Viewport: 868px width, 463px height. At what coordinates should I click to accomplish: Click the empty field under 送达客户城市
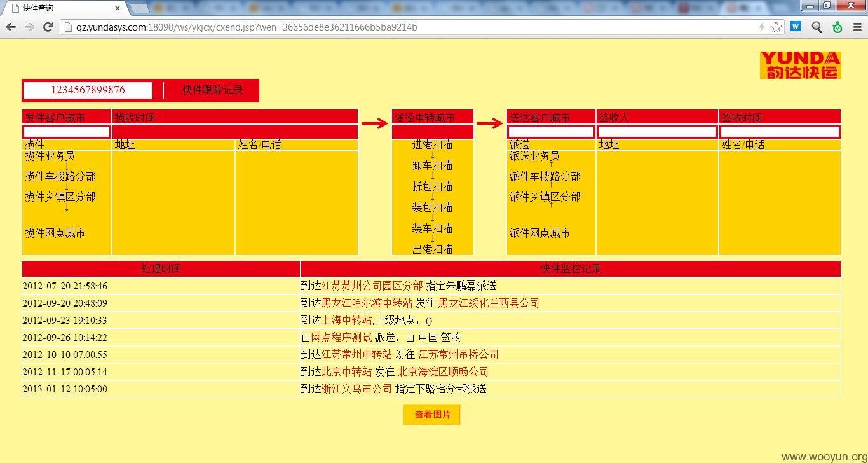click(551, 132)
